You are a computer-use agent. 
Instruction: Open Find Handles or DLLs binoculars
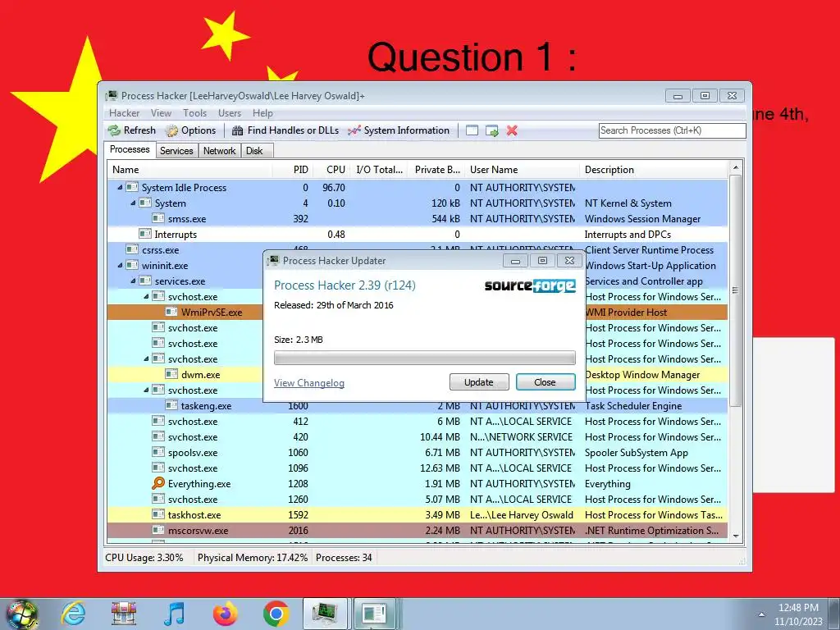pyautogui.click(x=237, y=130)
